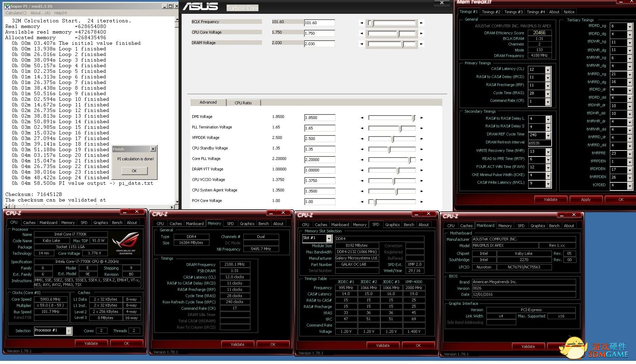Switch to the Advanced tab in TurboV
The width and height of the screenshot is (636, 364).
point(208,103)
